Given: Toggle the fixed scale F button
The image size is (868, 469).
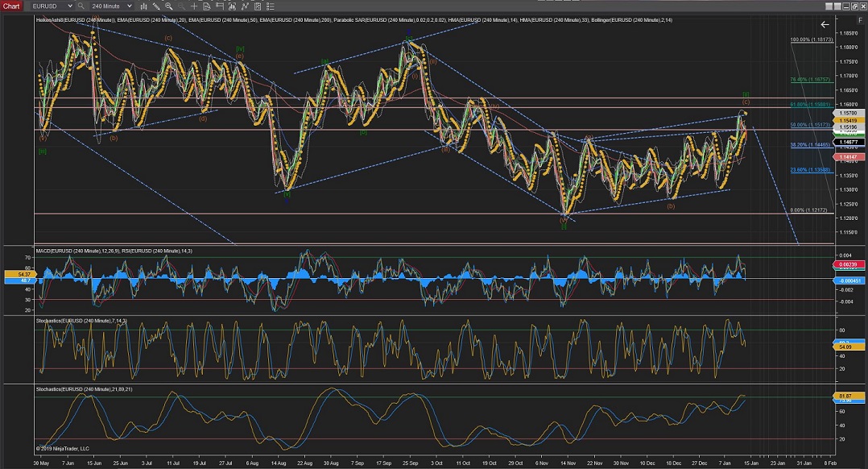Looking at the screenshot, I should pos(861,20).
